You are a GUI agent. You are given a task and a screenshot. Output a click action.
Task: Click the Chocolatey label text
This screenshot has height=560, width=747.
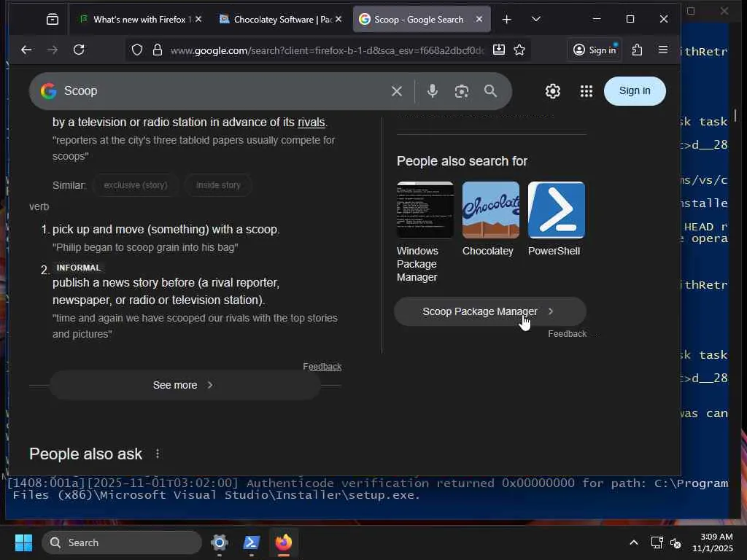click(x=488, y=251)
